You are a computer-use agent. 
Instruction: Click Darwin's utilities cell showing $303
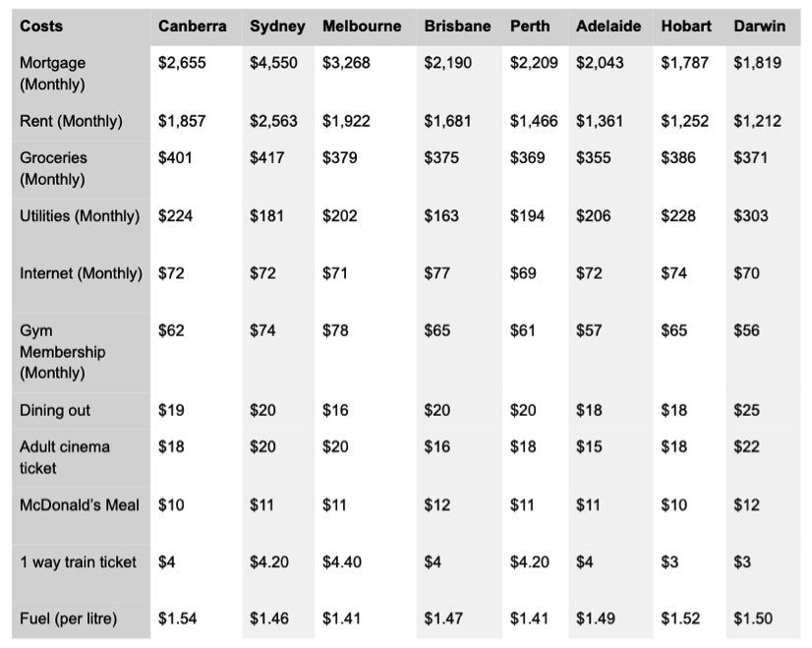pyautogui.click(x=751, y=215)
